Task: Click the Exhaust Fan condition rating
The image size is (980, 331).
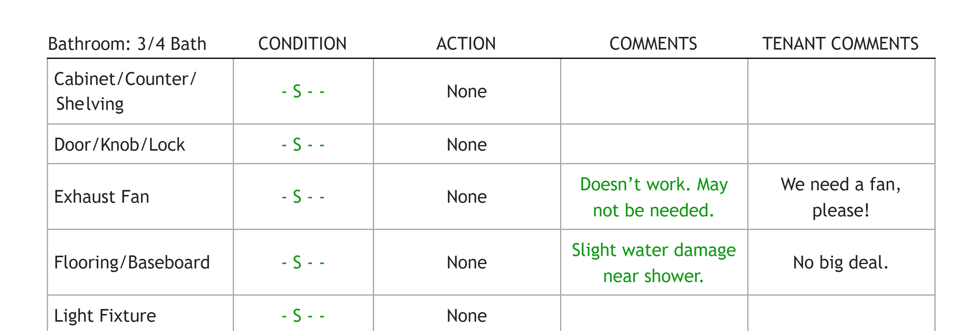Action: [x=303, y=197]
